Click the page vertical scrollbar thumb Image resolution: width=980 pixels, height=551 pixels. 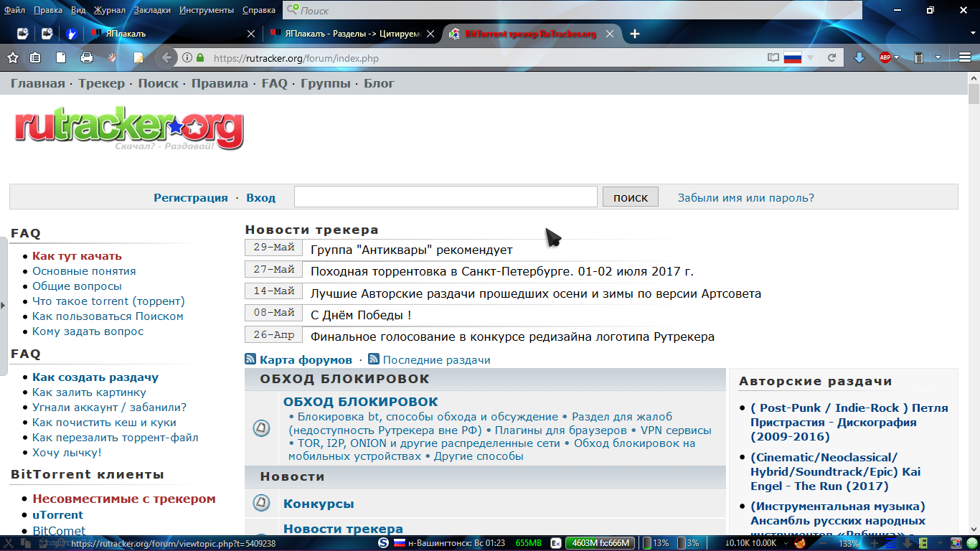coord(974,93)
